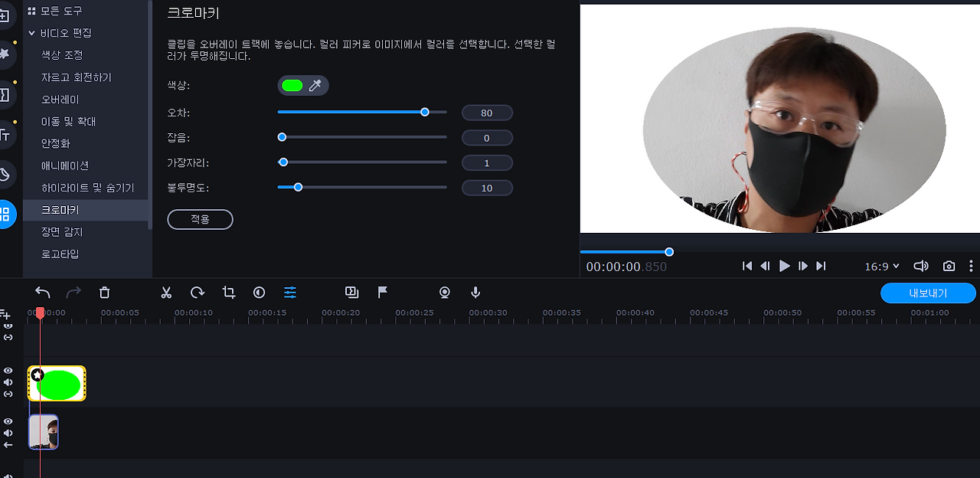This screenshot has height=478, width=980.
Task: Hide the main video track eye icon
Action: click(8, 421)
